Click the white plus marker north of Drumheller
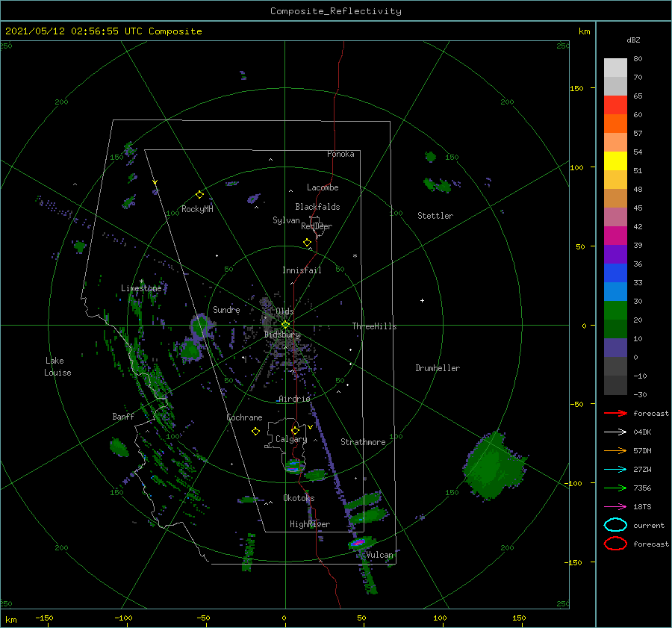Image resolution: width=672 pixels, height=628 pixels. (x=422, y=300)
